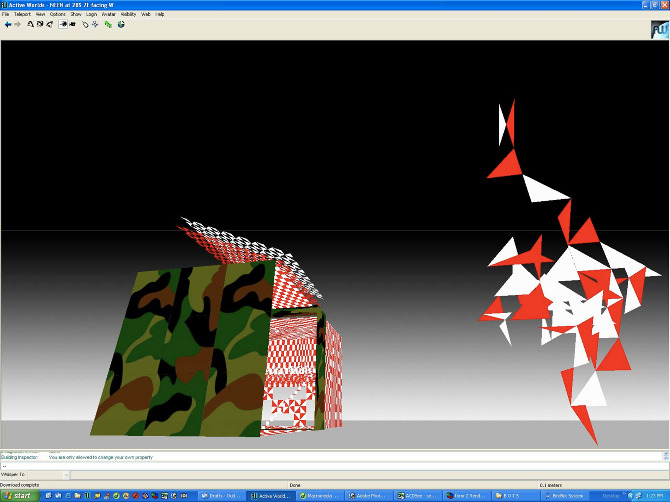This screenshot has width=670, height=502.
Task: Expand the Whisper To dropdown
Action: click(x=65, y=474)
